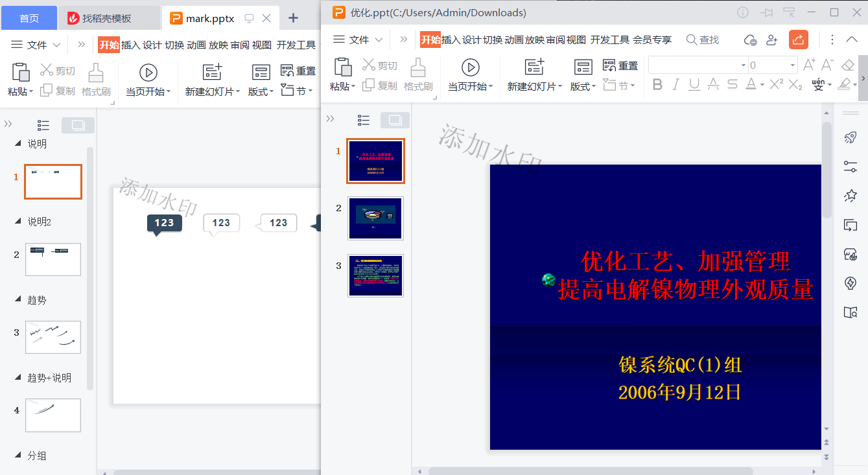Click Layout (版式) icon in 优化.ppt window

583,67
